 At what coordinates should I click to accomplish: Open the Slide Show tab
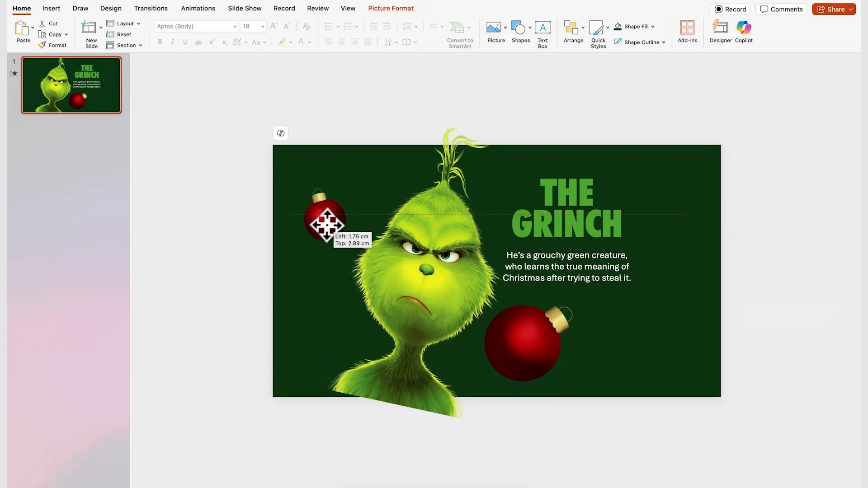coord(245,8)
